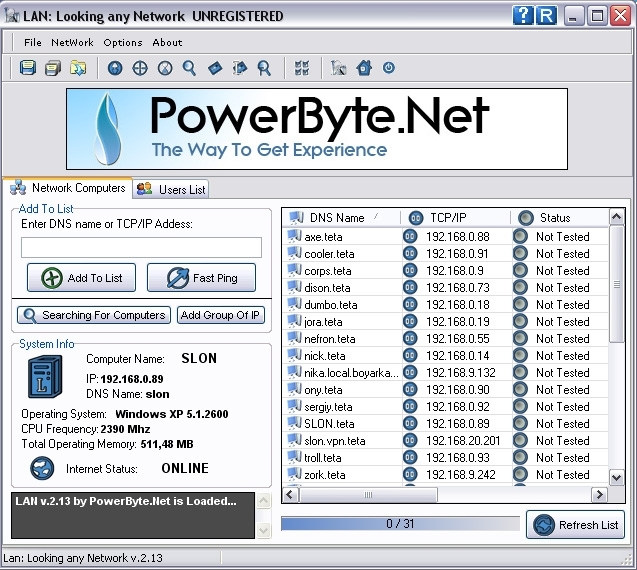This screenshot has width=637, height=570.
Task: Select the dumbo.teta entry
Action: (331, 305)
